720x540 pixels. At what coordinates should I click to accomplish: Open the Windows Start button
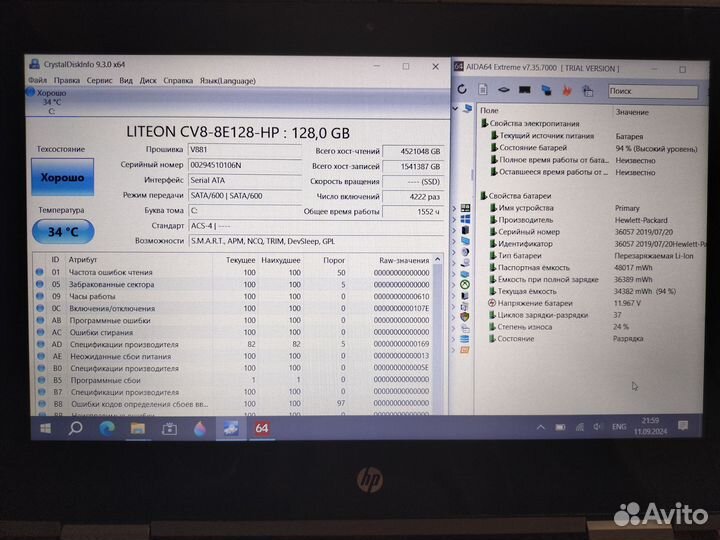click(45, 428)
